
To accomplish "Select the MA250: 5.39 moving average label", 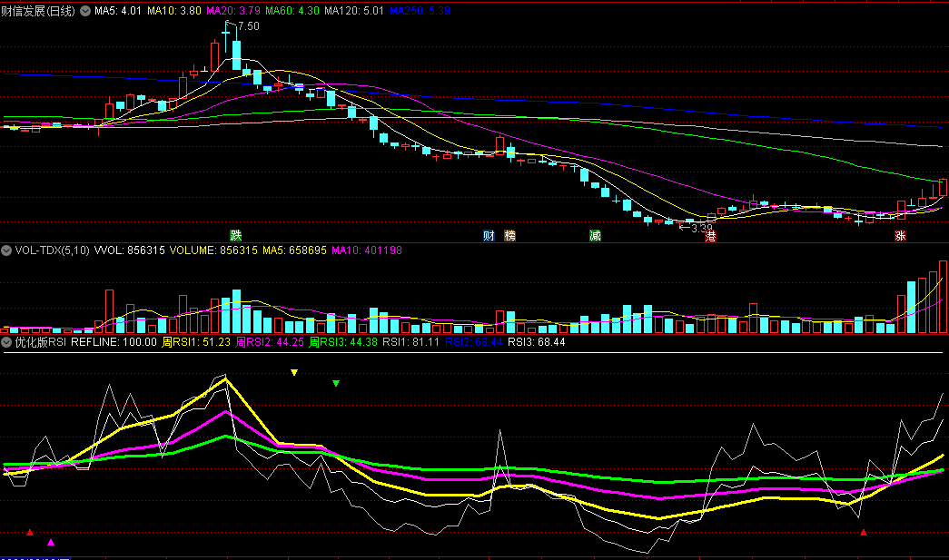I will click(x=420, y=11).
